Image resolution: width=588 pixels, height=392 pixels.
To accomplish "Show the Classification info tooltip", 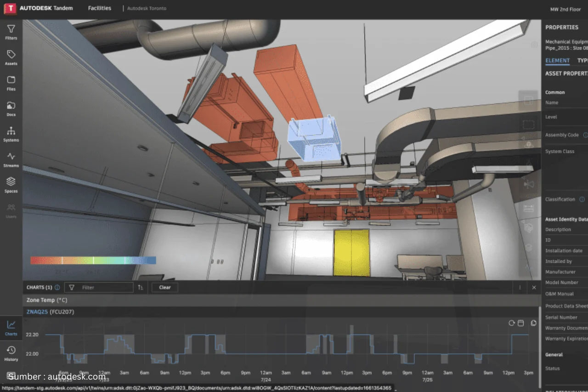I will tap(582, 199).
